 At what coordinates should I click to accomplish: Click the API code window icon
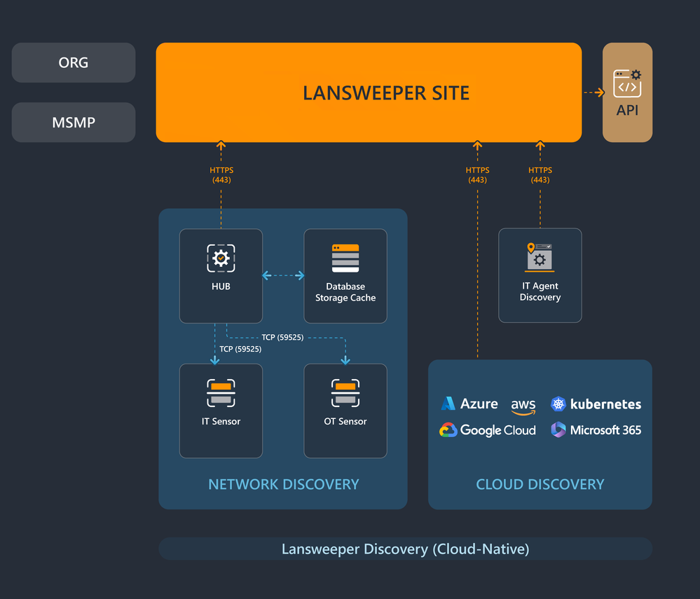pyautogui.click(x=627, y=83)
